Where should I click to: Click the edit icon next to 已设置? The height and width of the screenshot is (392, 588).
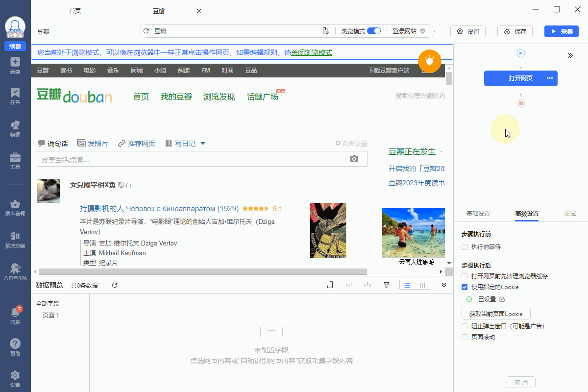502,299
